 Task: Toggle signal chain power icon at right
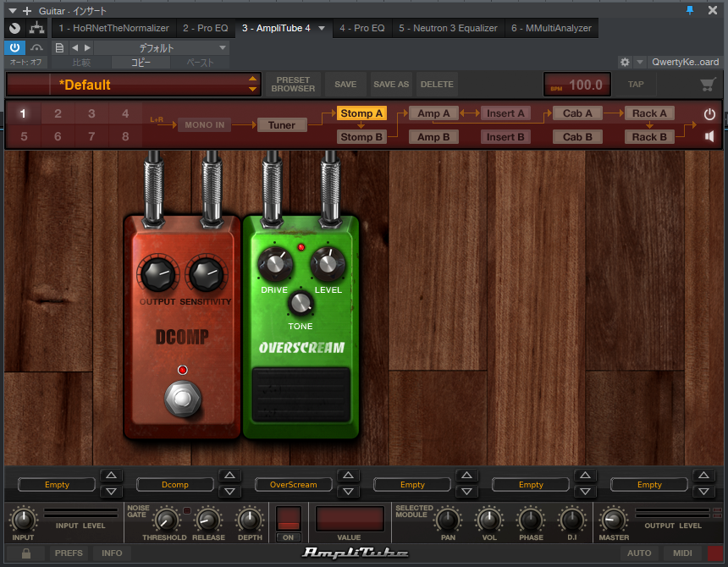(x=709, y=114)
